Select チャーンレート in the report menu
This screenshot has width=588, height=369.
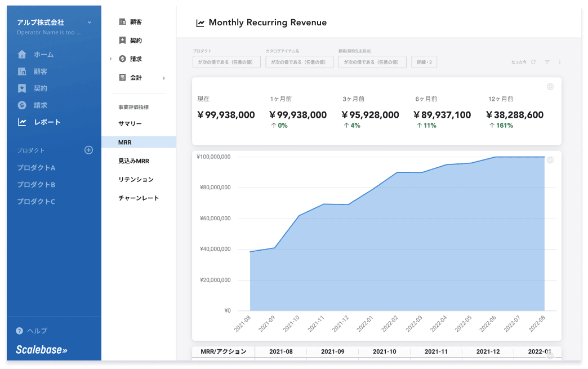(x=139, y=198)
